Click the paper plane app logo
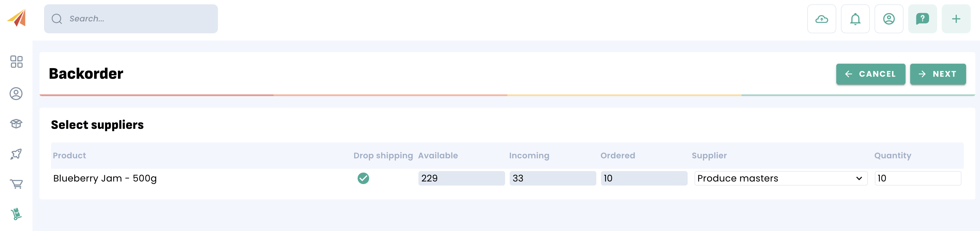Screen dimensions: 980x231 [x=17, y=18]
